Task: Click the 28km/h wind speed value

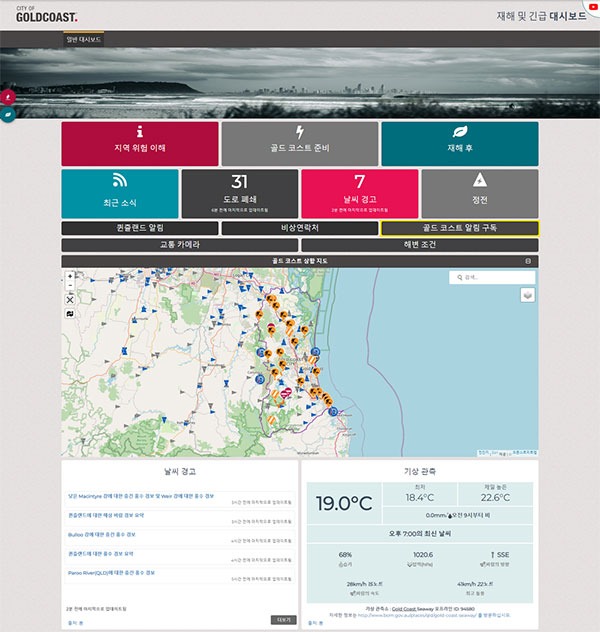Action: (364, 584)
